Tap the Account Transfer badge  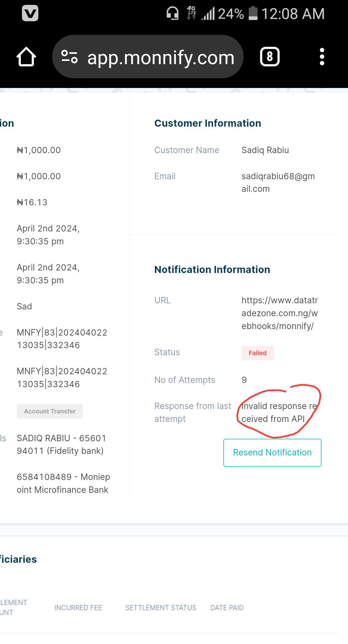pyautogui.click(x=50, y=411)
